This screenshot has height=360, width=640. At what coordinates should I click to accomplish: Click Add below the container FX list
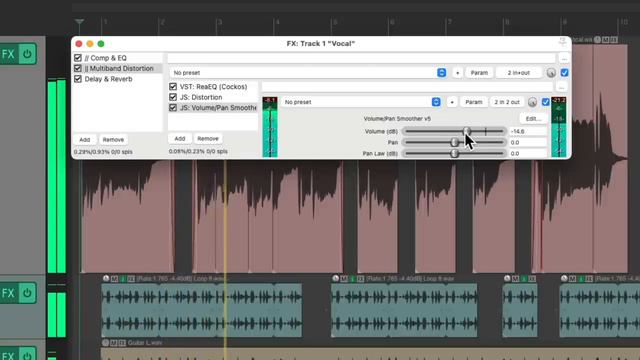coord(180,139)
